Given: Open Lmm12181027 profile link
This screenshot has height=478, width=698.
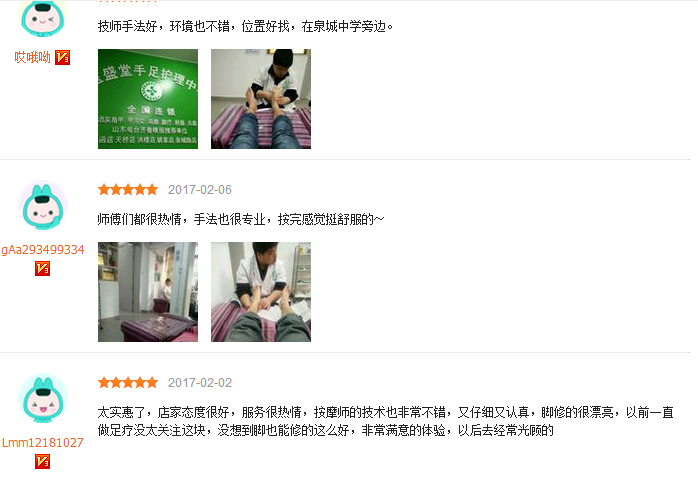Looking at the screenshot, I should (43, 443).
